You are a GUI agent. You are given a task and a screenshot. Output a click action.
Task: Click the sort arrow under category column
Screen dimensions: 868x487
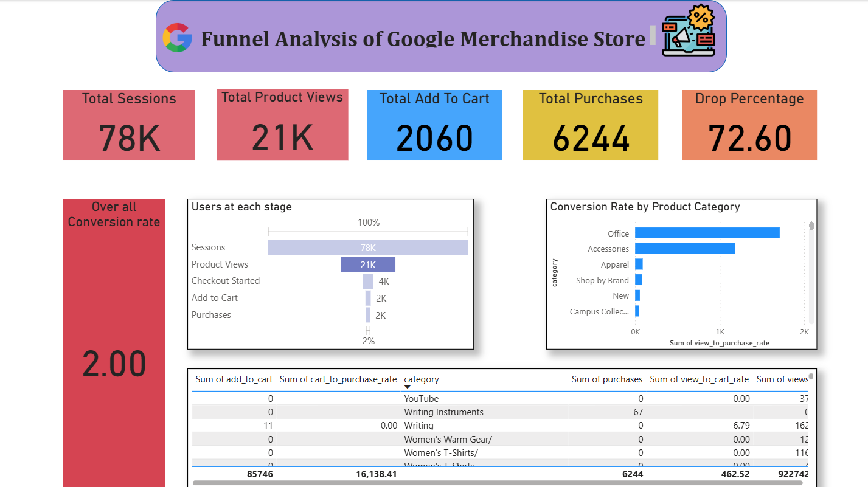point(408,387)
